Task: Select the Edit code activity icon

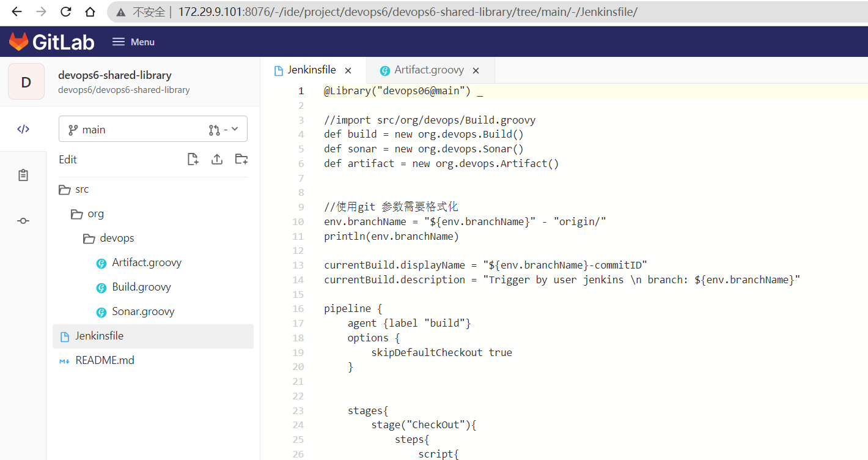Action: pyautogui.click(x=23, y=129)
